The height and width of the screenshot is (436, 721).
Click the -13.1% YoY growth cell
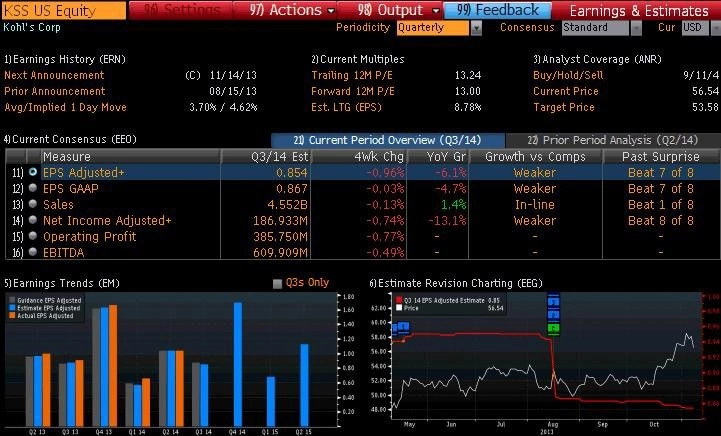coord(447,221)
